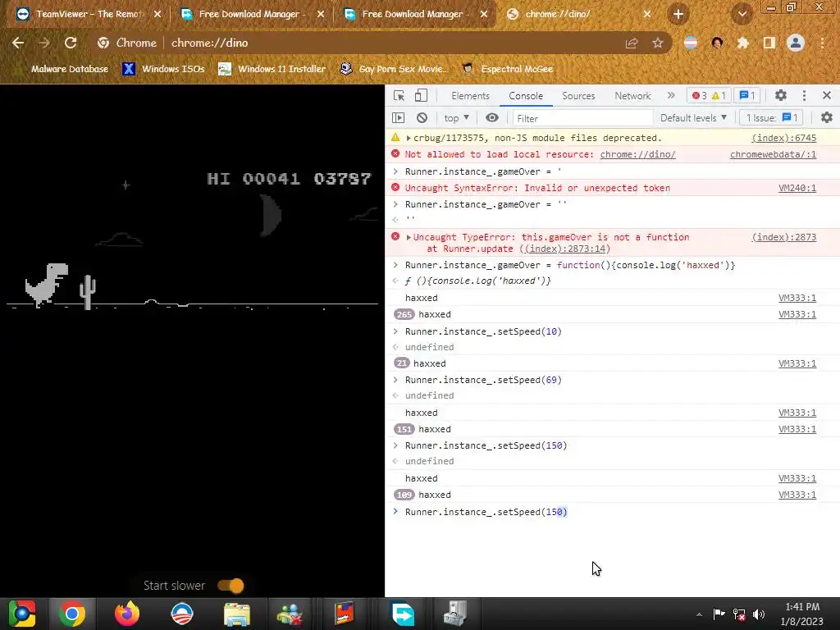Open the tab search dropdown arrow
The width and height of the screenshot is (840, 630).
point(742,14)
